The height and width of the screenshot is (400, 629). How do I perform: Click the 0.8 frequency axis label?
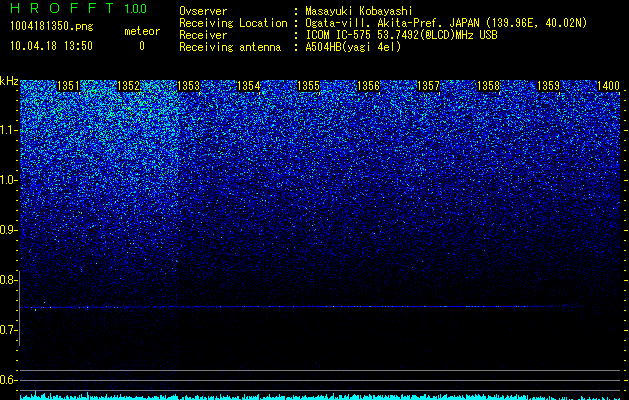click(9, 280)
